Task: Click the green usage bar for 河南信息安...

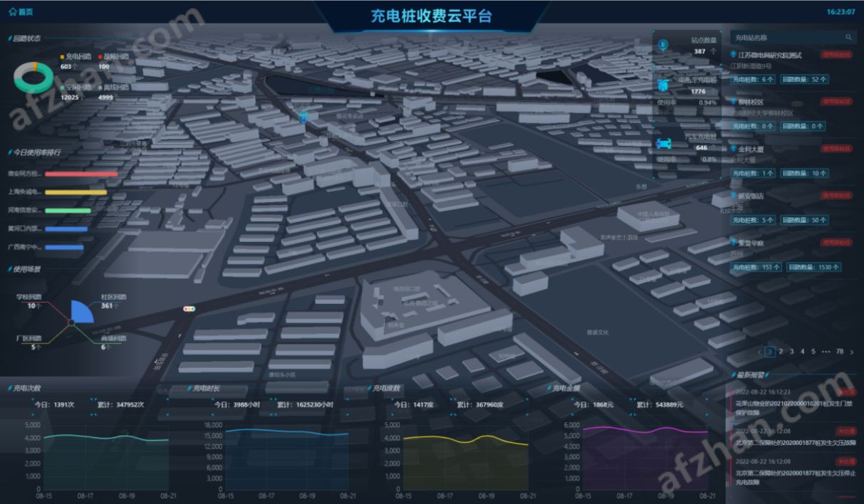Action: [x=68, y=211]
